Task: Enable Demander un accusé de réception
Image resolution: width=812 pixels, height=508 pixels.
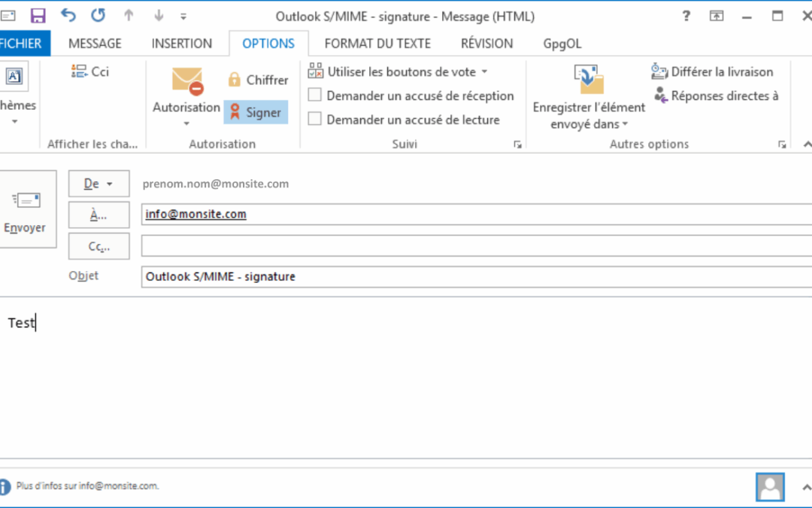Action: [314, 95]
